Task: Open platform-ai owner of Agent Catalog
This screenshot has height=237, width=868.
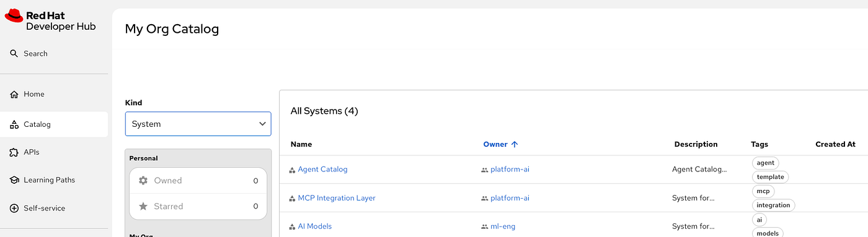Action: click(510, 170)
